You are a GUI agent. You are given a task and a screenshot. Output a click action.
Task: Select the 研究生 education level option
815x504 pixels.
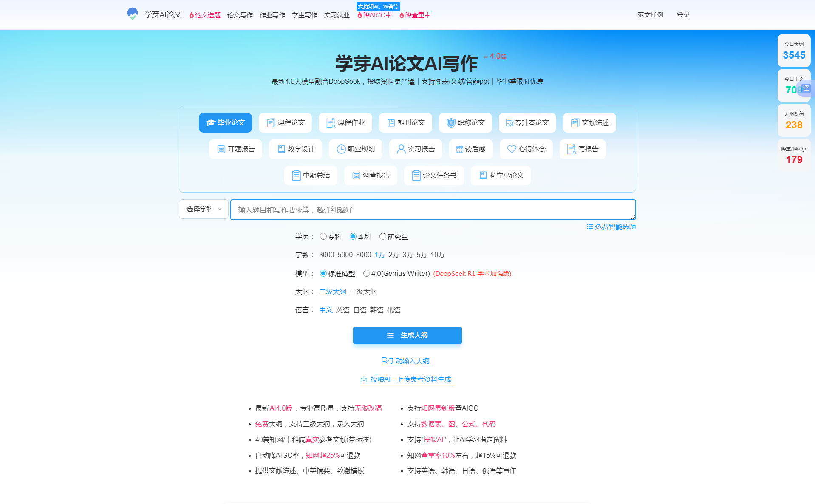383,236
